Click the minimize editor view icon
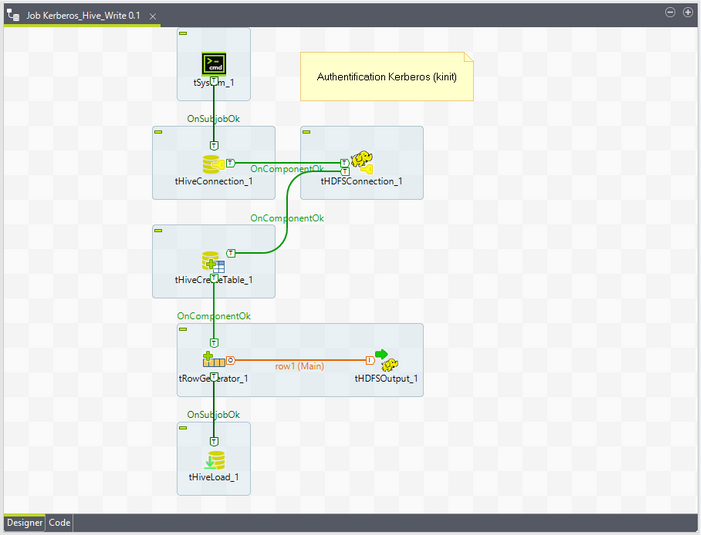Viewport: 701px width, 535px height. coord(670,13)
